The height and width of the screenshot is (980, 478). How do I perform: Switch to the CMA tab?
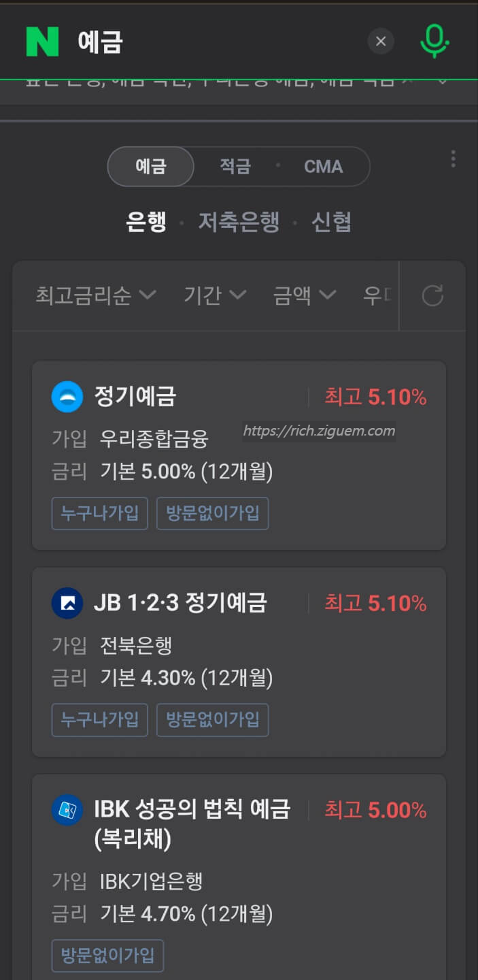coord(323,166)
